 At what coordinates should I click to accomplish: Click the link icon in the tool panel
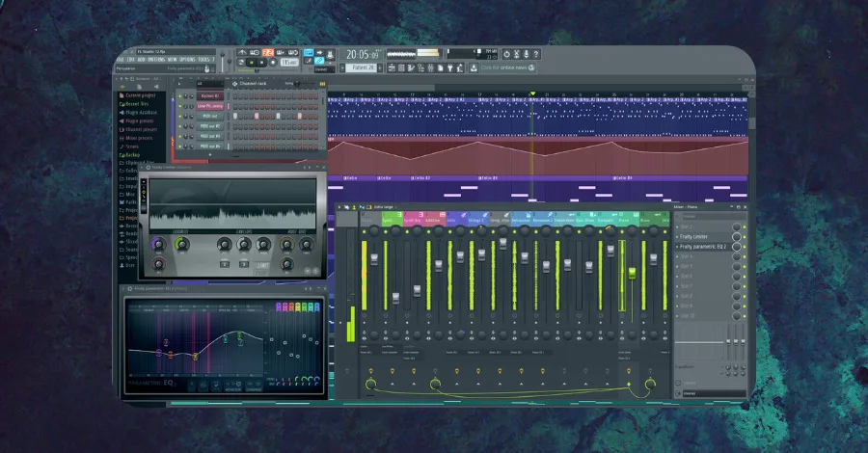click(319, 61)
